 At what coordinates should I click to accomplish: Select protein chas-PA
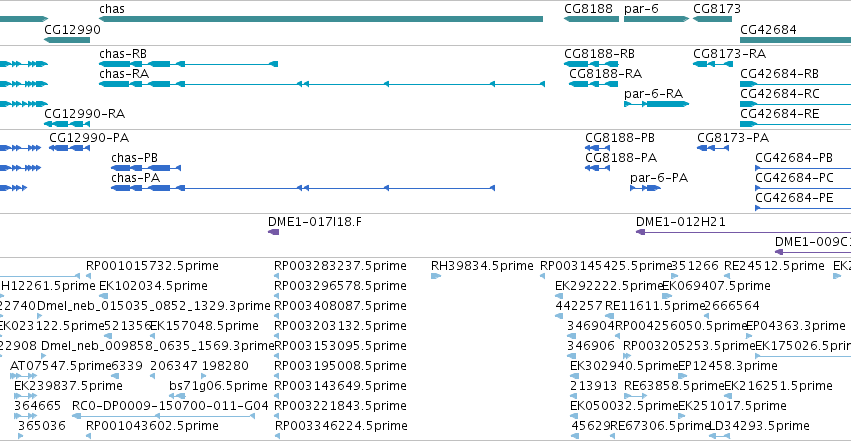[135, 178]
